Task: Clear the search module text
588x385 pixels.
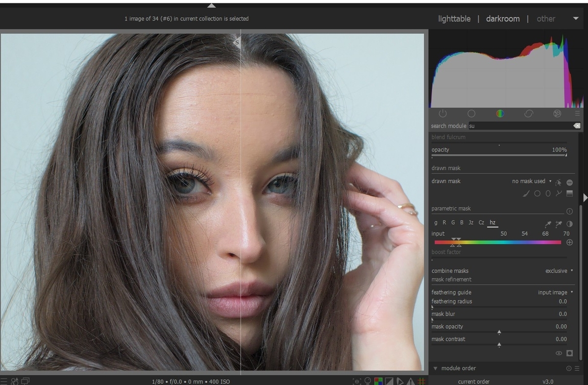Action: coord(577,126)
